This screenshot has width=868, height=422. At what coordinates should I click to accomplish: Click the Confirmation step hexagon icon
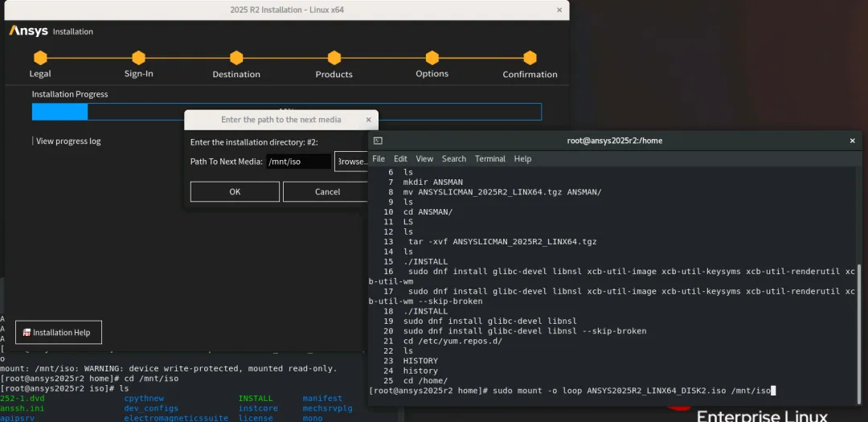530,58
